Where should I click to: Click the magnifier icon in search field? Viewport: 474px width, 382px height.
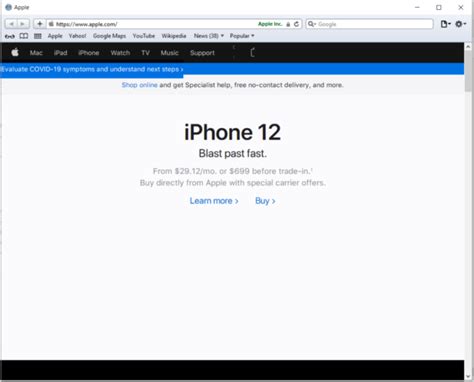click(312, 24)
